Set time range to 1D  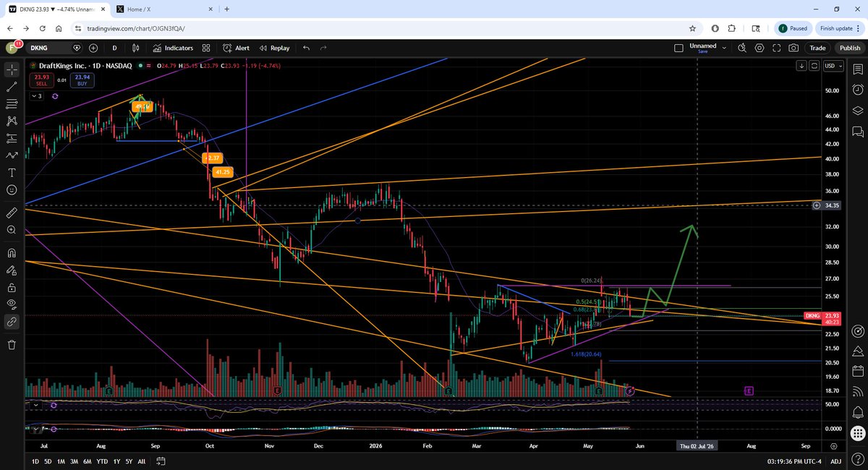[x=35, y=461]
